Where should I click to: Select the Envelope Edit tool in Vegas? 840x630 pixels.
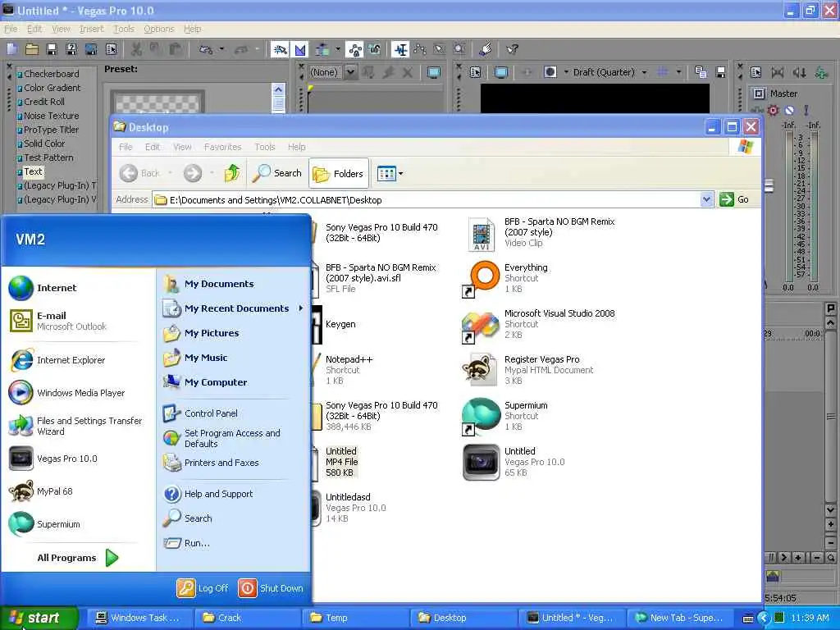pos(420,50)
